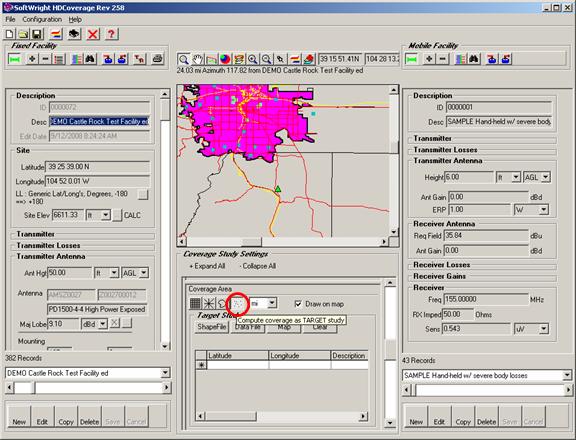Select the polygon coverage area icon

[222, 304]
